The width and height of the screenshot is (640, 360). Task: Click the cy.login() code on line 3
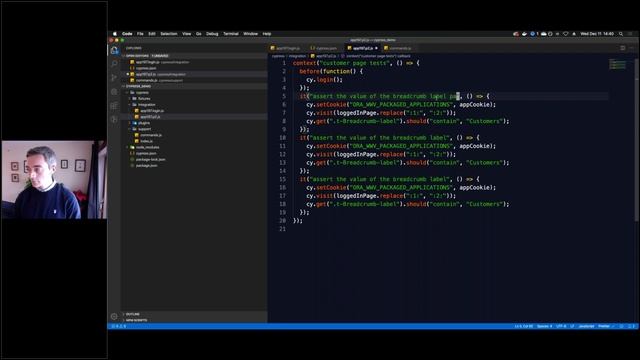tap(324, 80)
